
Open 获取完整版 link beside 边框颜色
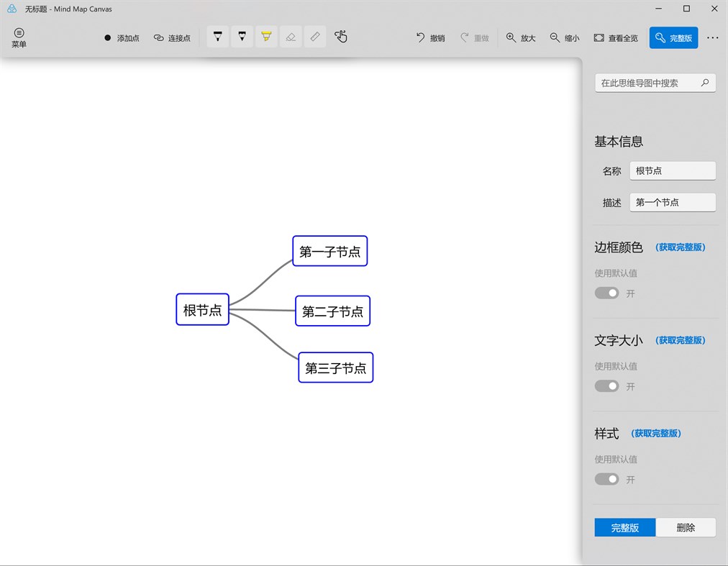[680, 247]
